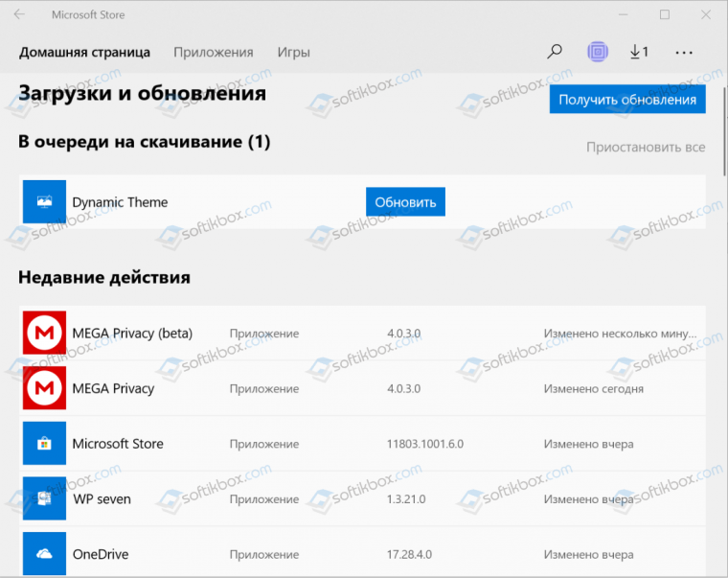Image resolution: width=728 pixels, height=578 pixels.
Task: Click version 17.28.4.0 text
Action: (x=410, y=554)
